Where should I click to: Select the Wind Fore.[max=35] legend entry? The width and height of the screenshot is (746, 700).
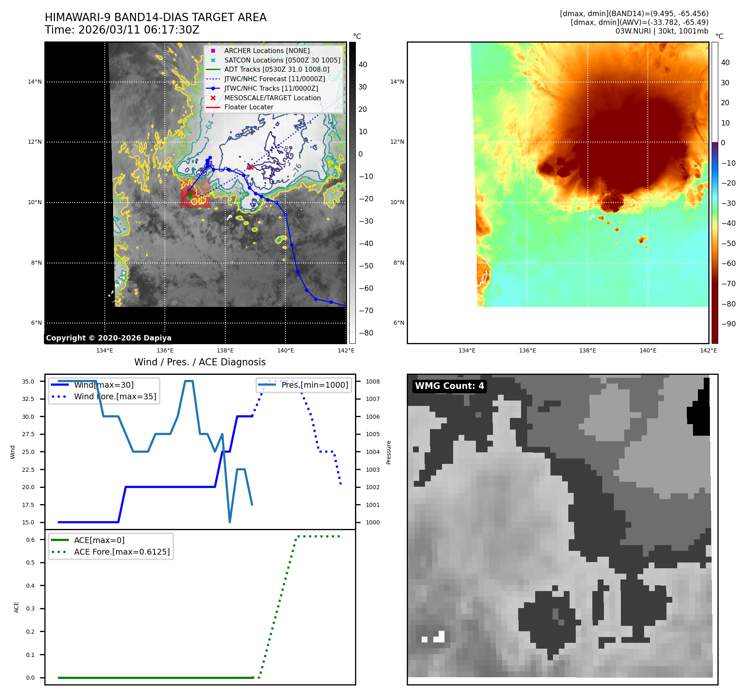(115, 396)
